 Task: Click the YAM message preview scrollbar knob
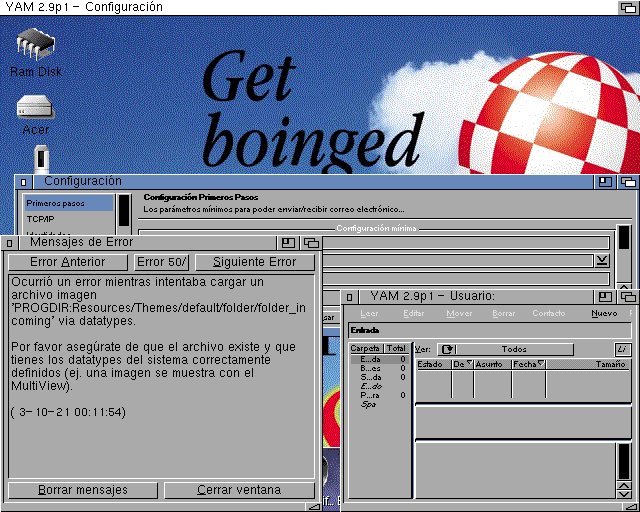[x=624, y=462]
